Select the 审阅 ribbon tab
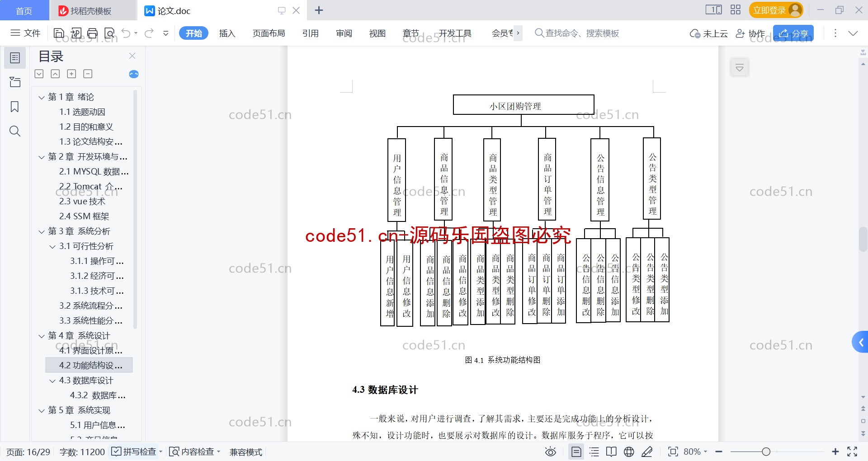This screenshot has height=461, width=868. click(x=344, y=33)
